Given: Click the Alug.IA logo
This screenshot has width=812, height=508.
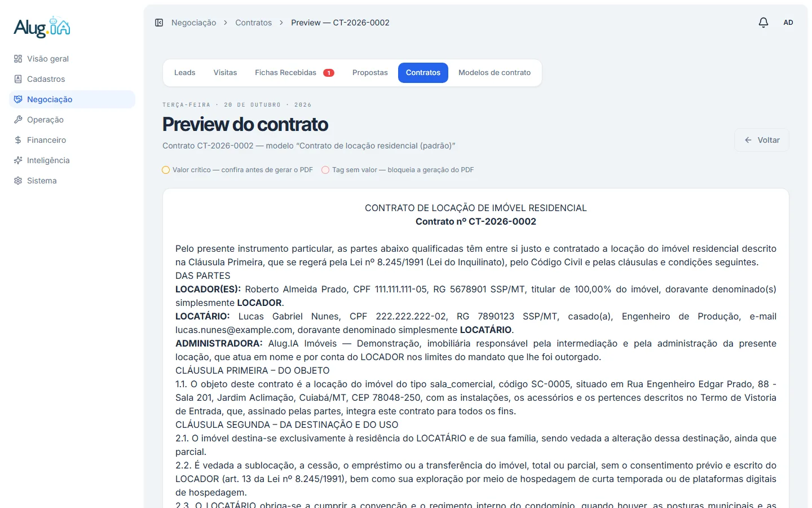Looking at the screenshot, I should pos(42,27).
